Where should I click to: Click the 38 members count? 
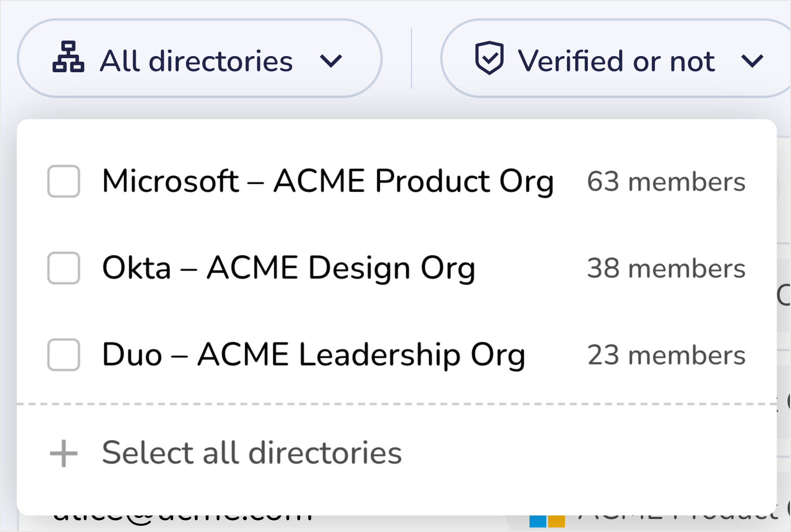[x=666, y=269]
